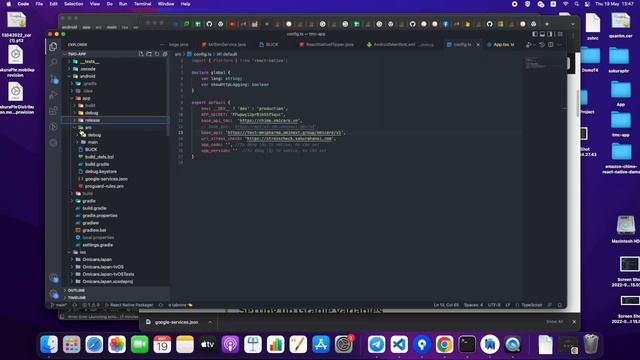Image resolution: width=640 pixels, height=360 pixels.
Task: Open the Trash in the Dock
Action: point(591,344)
